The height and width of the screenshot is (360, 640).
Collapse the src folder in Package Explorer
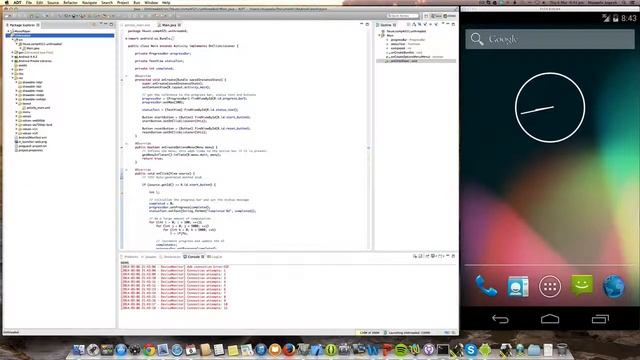(x=12, y=40)
